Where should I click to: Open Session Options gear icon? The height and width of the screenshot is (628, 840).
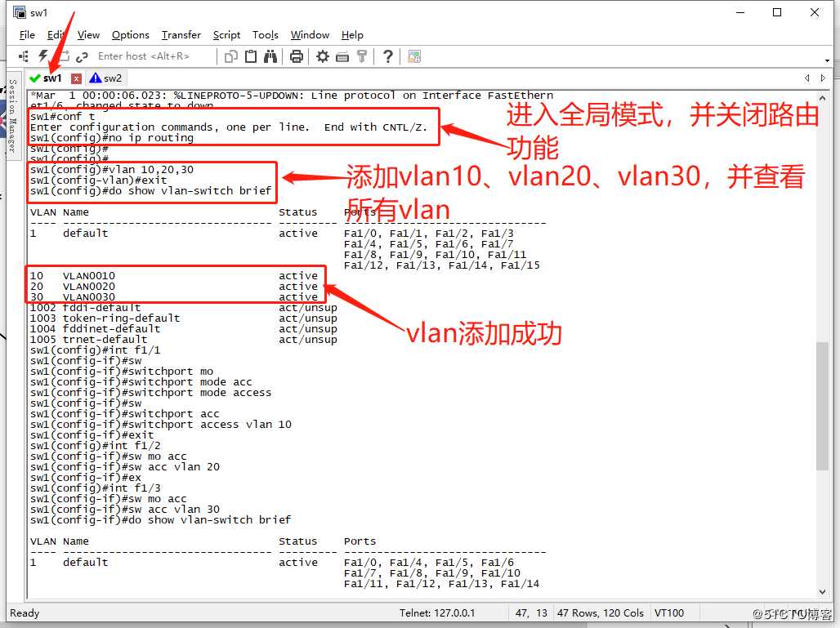click(323, 56)
